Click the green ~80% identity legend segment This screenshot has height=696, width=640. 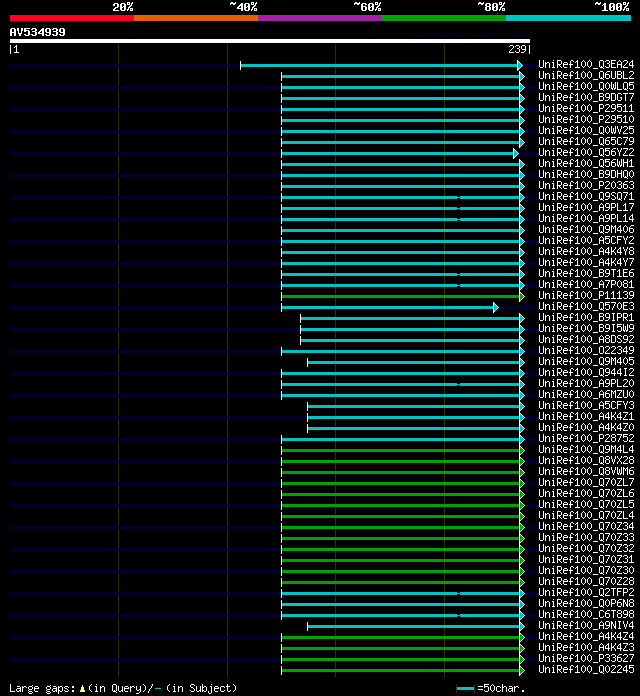coord(444,18)
